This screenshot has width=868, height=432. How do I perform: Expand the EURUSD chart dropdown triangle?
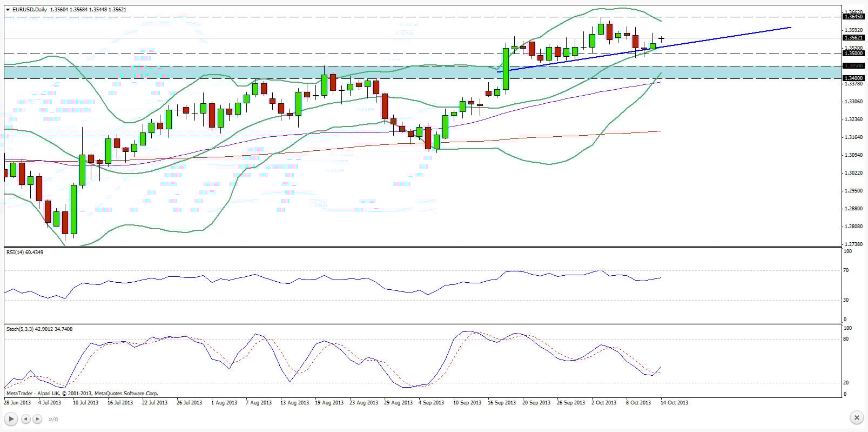7,10
